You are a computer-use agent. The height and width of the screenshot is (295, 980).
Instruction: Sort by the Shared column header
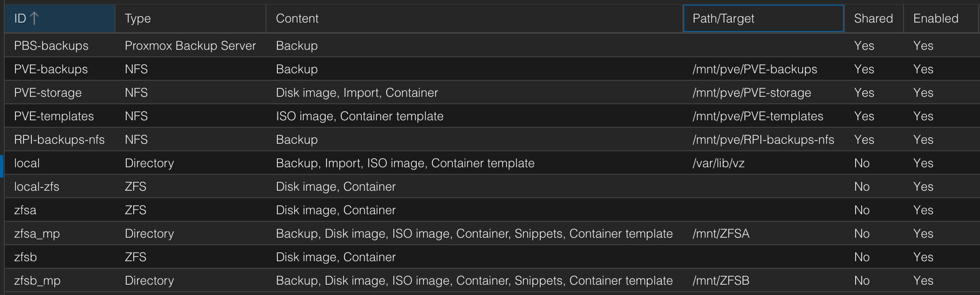click(x=873, y=18)
